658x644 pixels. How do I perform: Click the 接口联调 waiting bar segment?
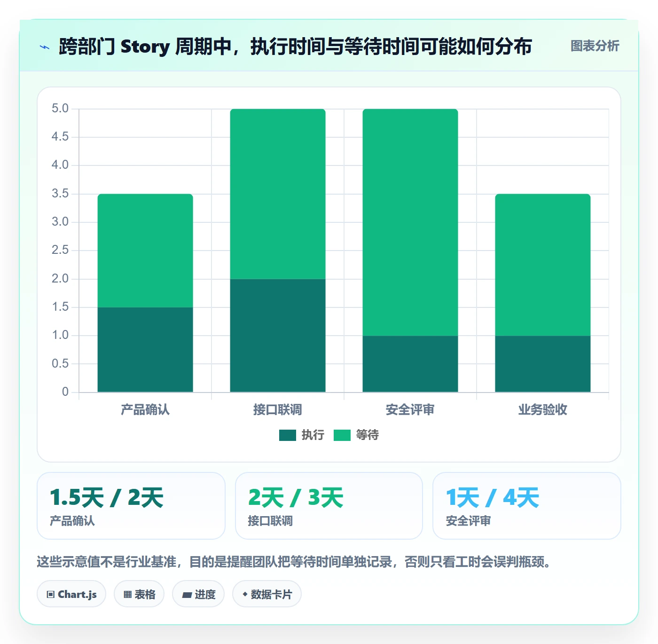click(x=278, y=194)
